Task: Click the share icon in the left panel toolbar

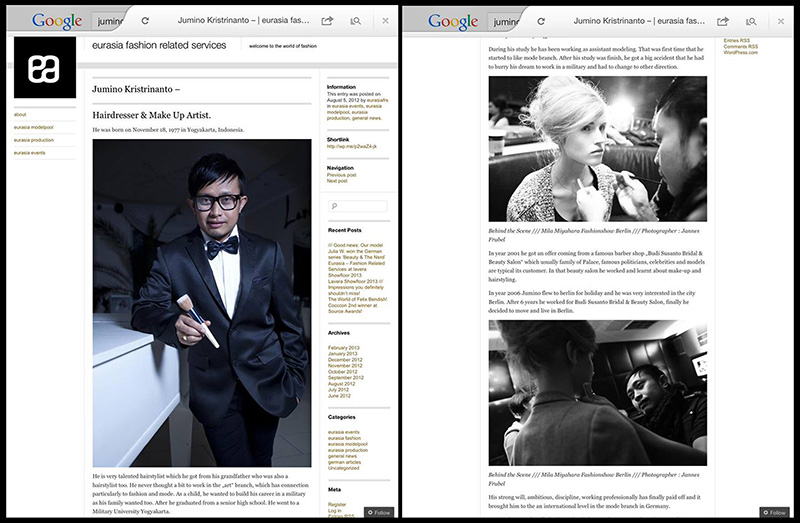Action: (x=327, y=20)
